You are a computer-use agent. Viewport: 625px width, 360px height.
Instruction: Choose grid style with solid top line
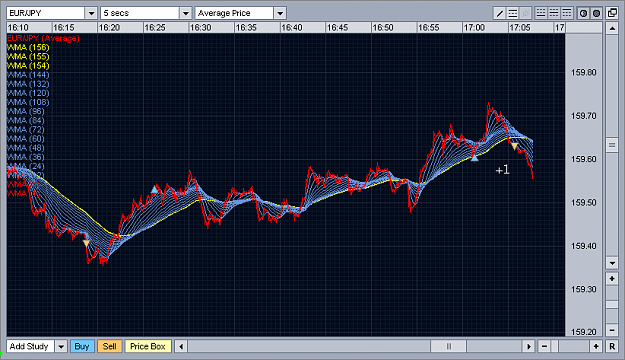566,13
